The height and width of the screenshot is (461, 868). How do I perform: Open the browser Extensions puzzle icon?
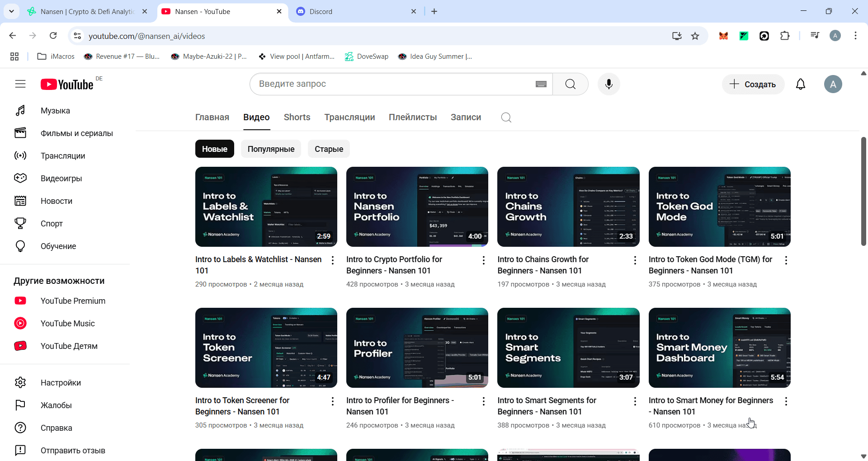[785, 36]
